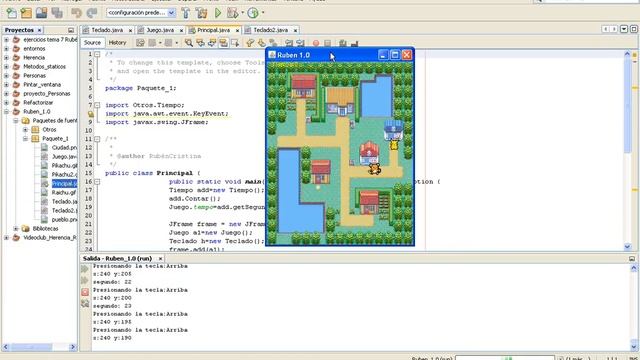
Task: Click the Build Project hammer icon
Action: [x=186, y=13]
